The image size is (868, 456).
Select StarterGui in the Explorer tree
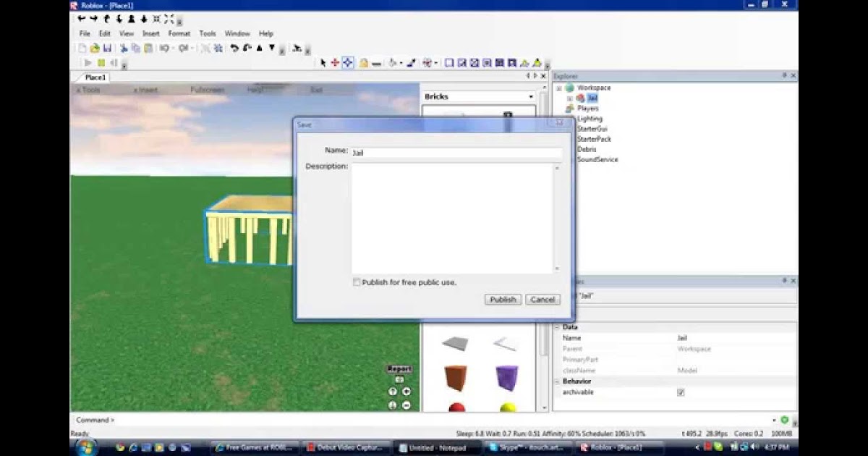click(592, 129)
